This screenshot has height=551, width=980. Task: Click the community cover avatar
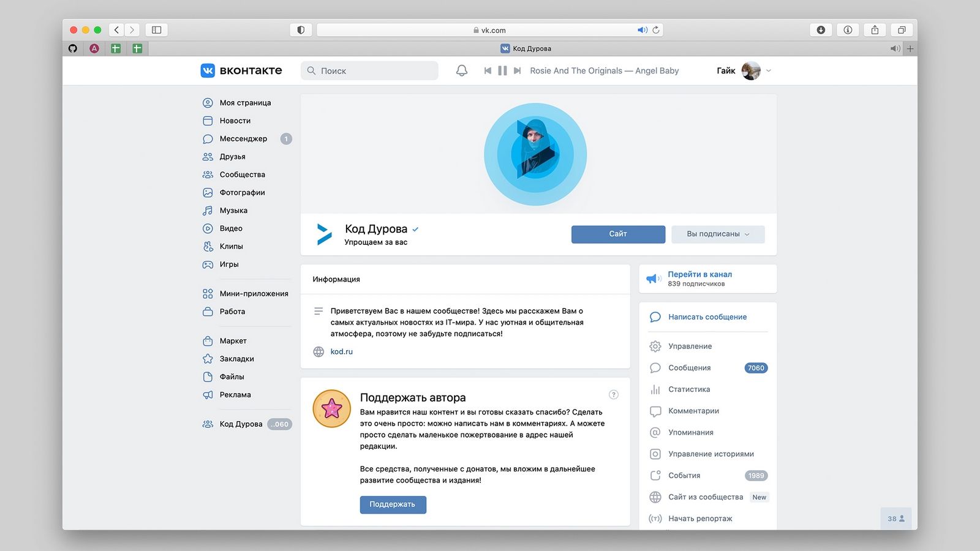pos(535,154)
